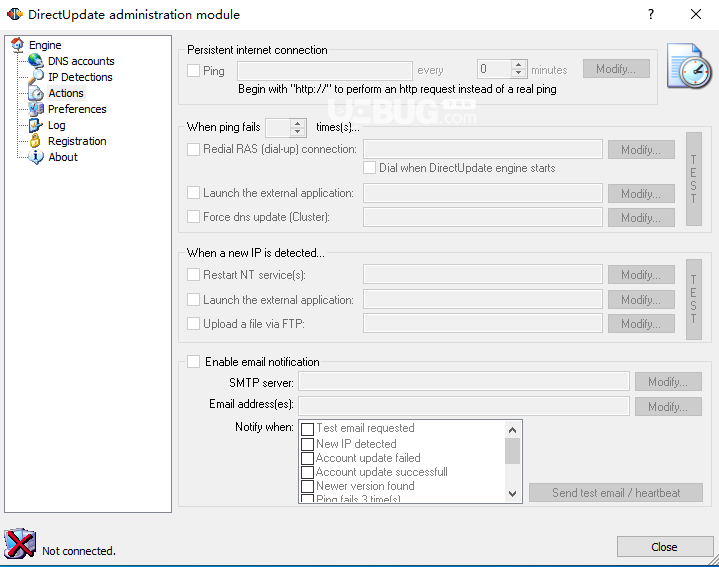Viewport: 719px width, 567px height.
Task: Click the Notify list scrollbar thumb
Action: [x=513, y=451]
